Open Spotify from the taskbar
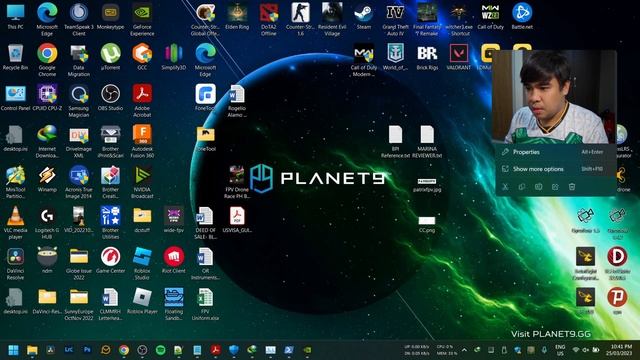The width and height of the screenshot is (640, 360). [160, 350]
